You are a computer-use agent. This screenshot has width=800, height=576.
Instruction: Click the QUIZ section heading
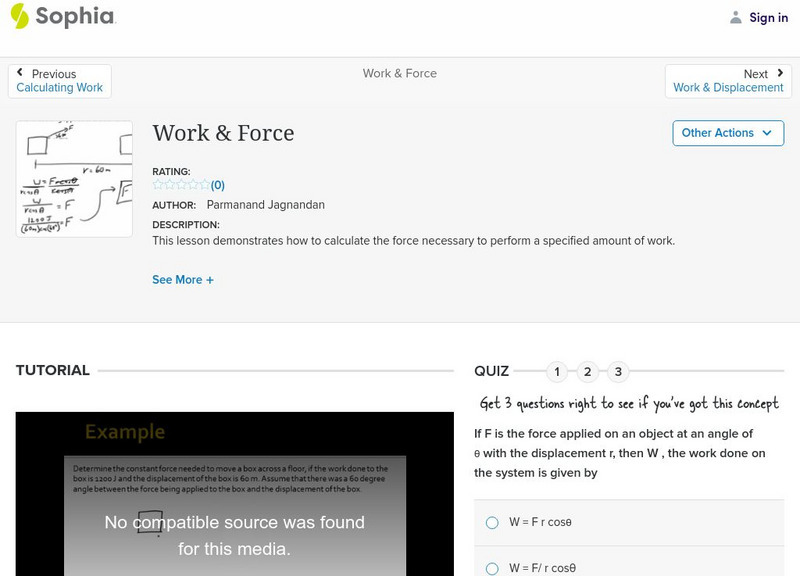[491, 371]
